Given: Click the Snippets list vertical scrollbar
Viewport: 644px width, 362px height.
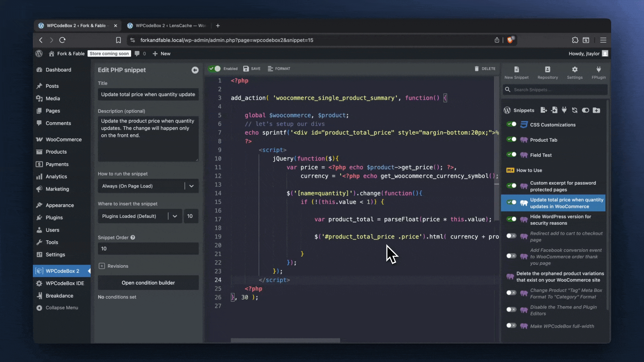Looking at the screenshot, I should coord(607,204).
